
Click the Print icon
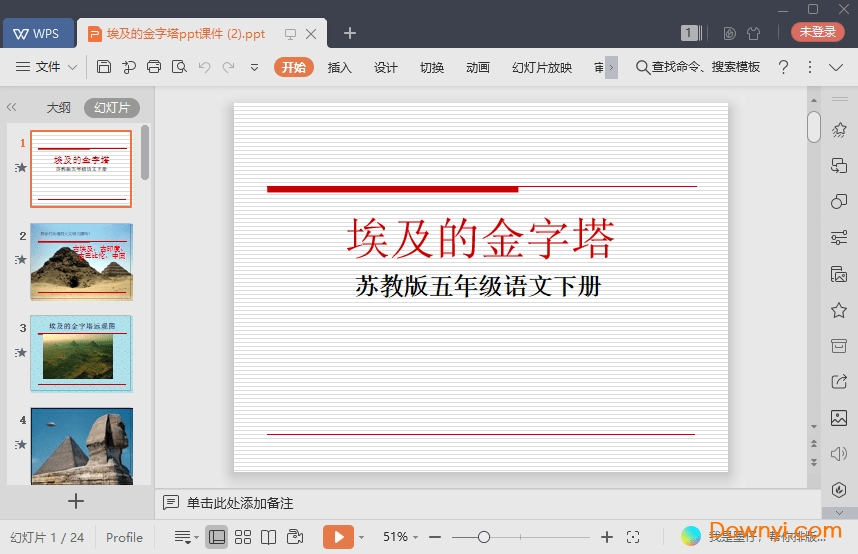click(154, 67)
